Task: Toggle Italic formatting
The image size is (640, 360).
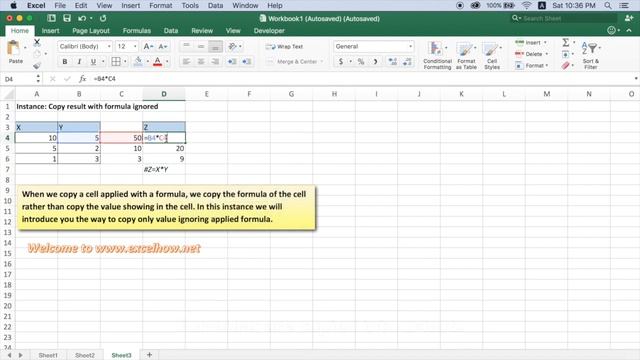Action: point(79,62)
